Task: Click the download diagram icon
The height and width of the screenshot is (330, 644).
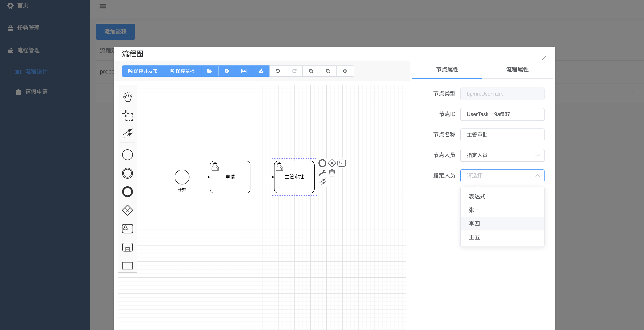Action: 261,71
